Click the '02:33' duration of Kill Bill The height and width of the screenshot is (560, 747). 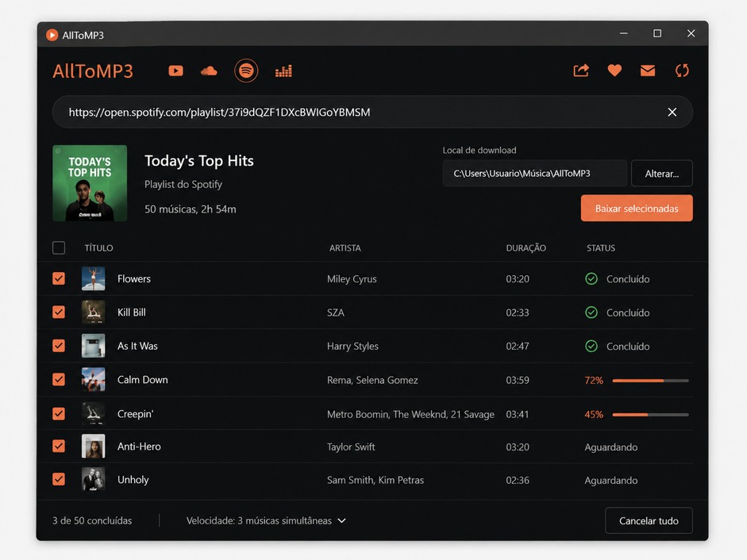[x=518, y=313]
